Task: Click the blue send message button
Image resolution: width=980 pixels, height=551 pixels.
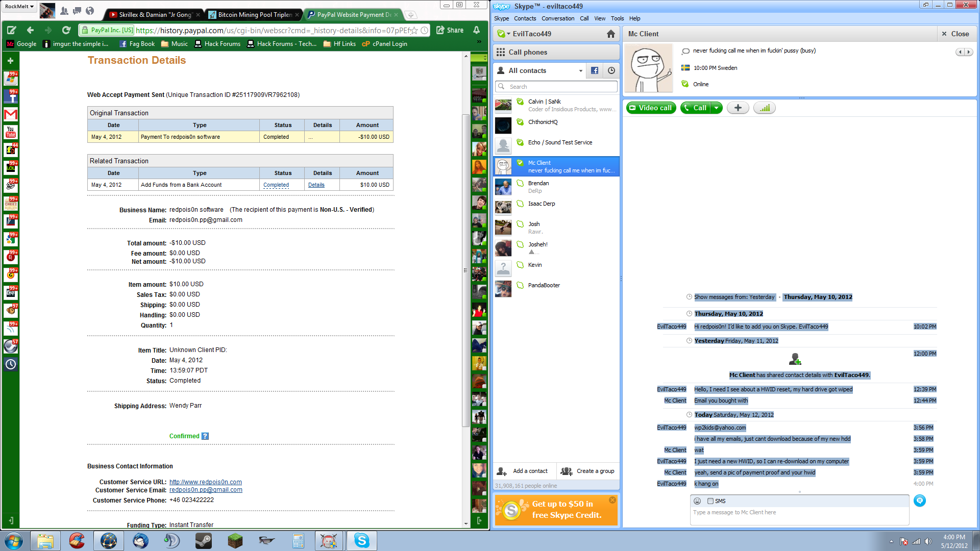Action: (x=920, y=501)
